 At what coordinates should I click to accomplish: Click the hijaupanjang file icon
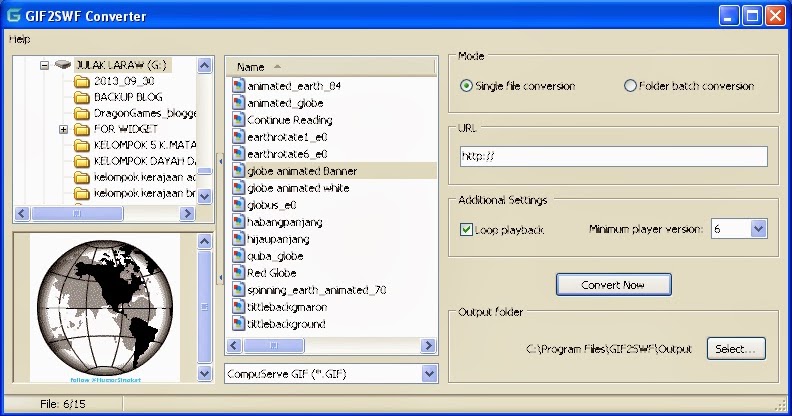238,239
